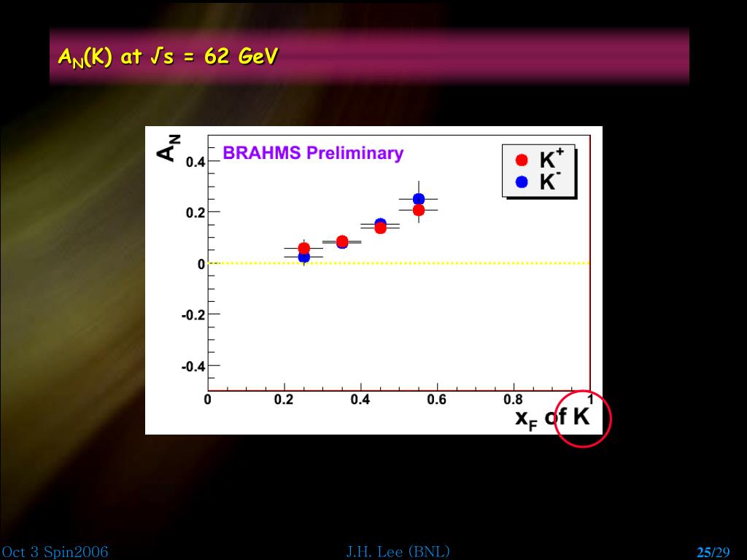This screenshot has width=747, height=560.
Task: Click the slide title 'AN(K) at √s = 62 GeV'
Action: point(168,57)
